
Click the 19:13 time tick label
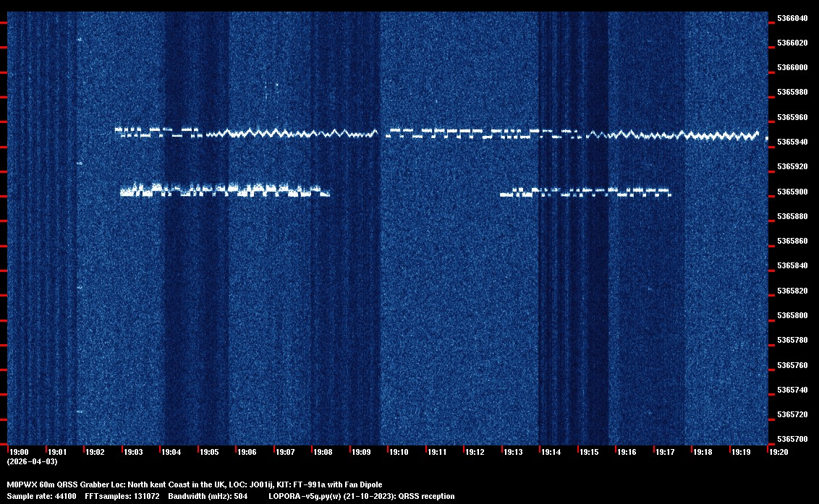[x=513, y=452]
